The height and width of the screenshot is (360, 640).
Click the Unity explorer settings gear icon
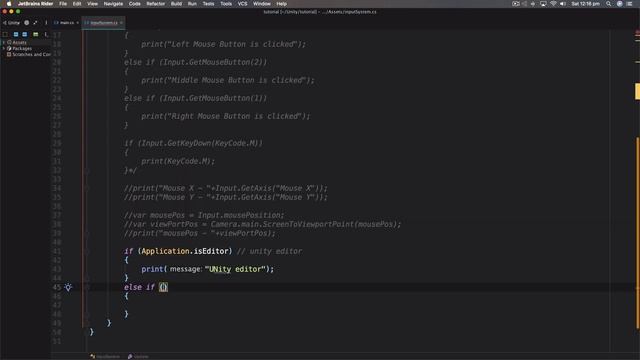pos(27,23)
